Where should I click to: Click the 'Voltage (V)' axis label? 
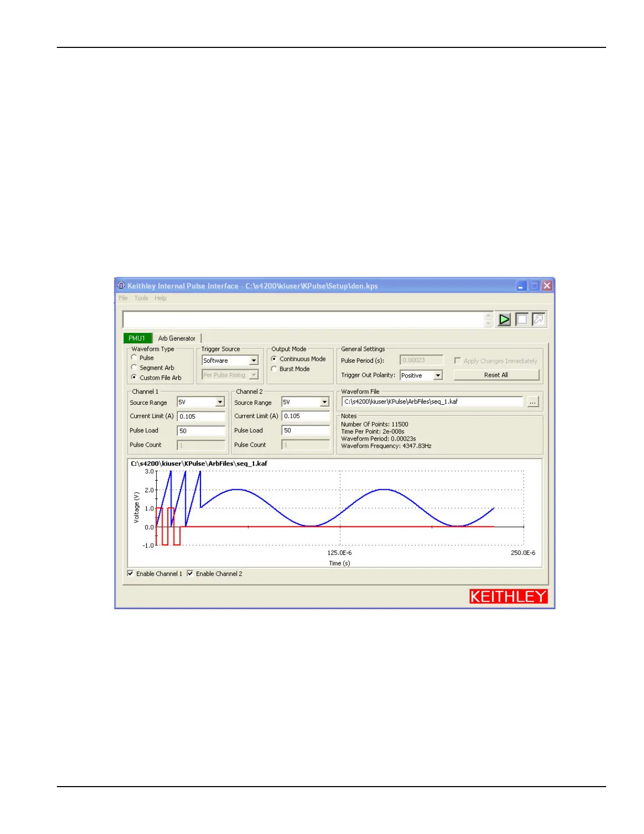(136, 508)
